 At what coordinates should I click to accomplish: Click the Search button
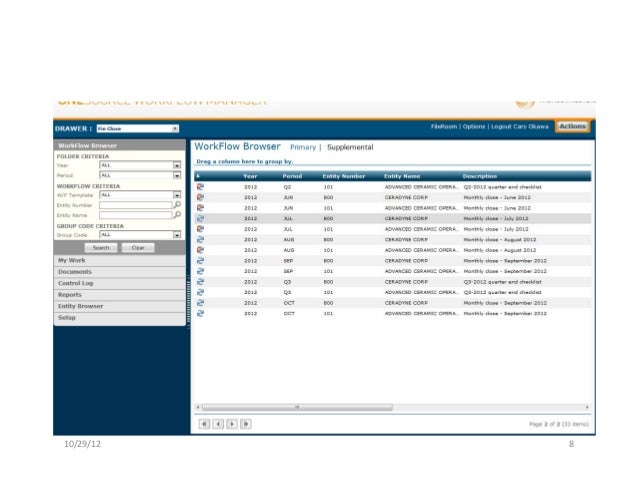tap(101, 248)
